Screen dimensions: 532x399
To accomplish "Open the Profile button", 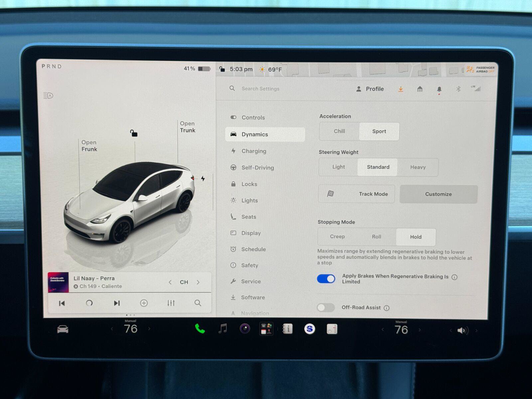I will point(370,89).
